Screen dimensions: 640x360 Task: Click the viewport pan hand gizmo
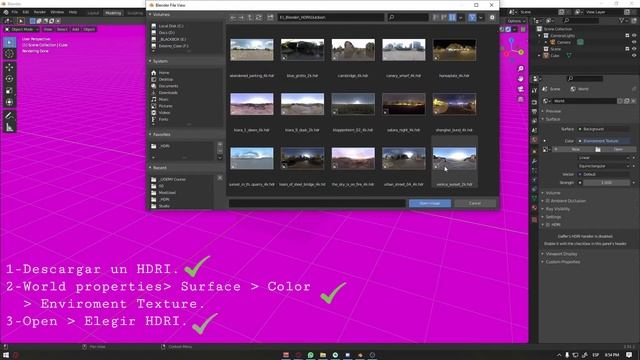pos(521,79)
